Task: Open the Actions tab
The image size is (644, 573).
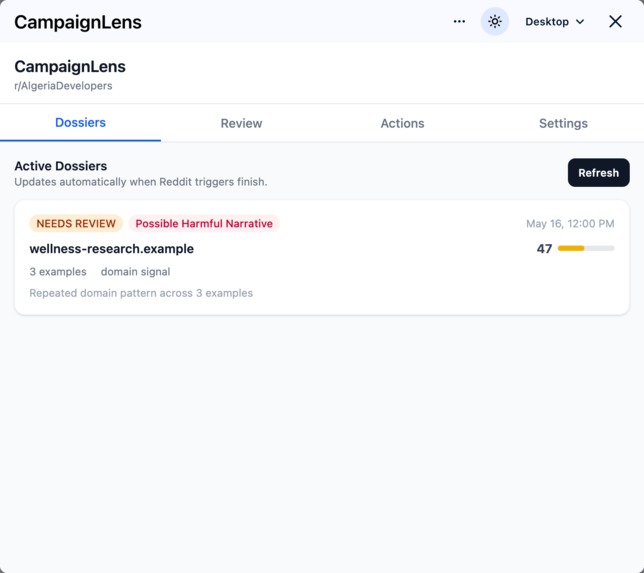Action: (x=402, y=123)
